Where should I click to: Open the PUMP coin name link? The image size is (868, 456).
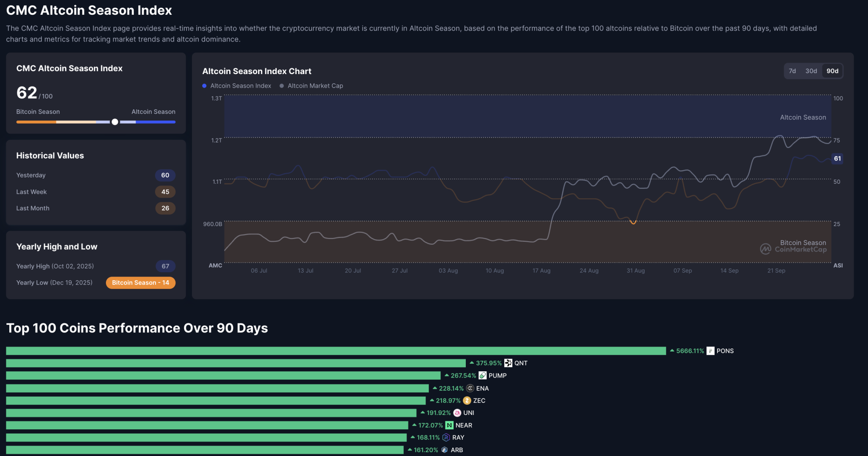coord(498,376)
